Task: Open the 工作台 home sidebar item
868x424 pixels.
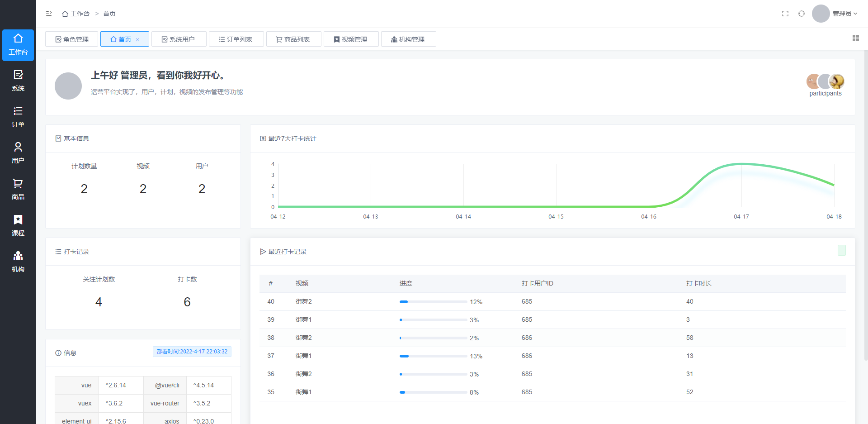Action: [x=18, y=45]
